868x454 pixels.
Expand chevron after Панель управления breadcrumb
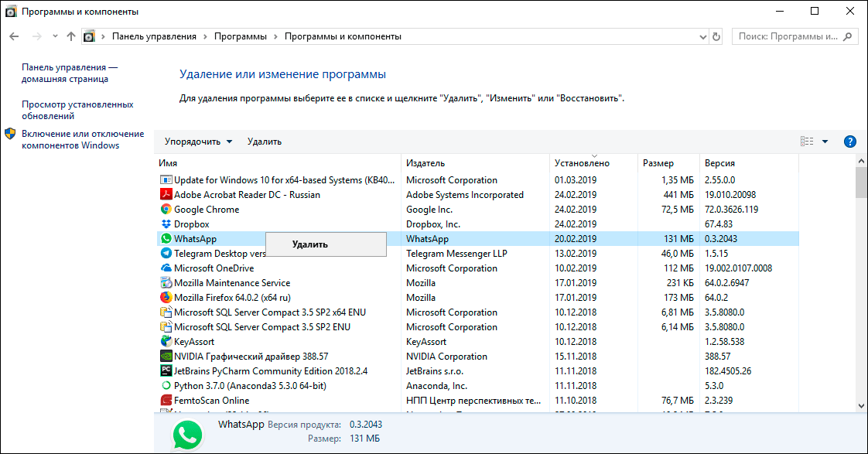pos(205,36)
